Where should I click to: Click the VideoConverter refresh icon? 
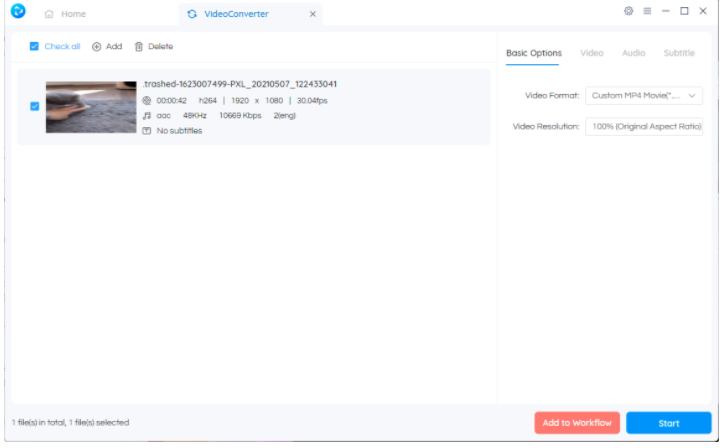click(x=192, y=14)
